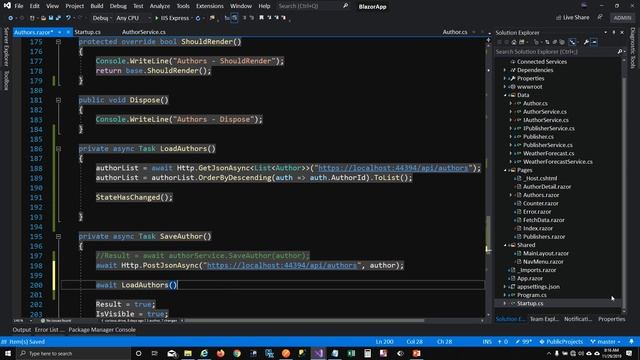Open the Build menu
The width and height of the screenshot is (640, 360).
tap(97, 6)
